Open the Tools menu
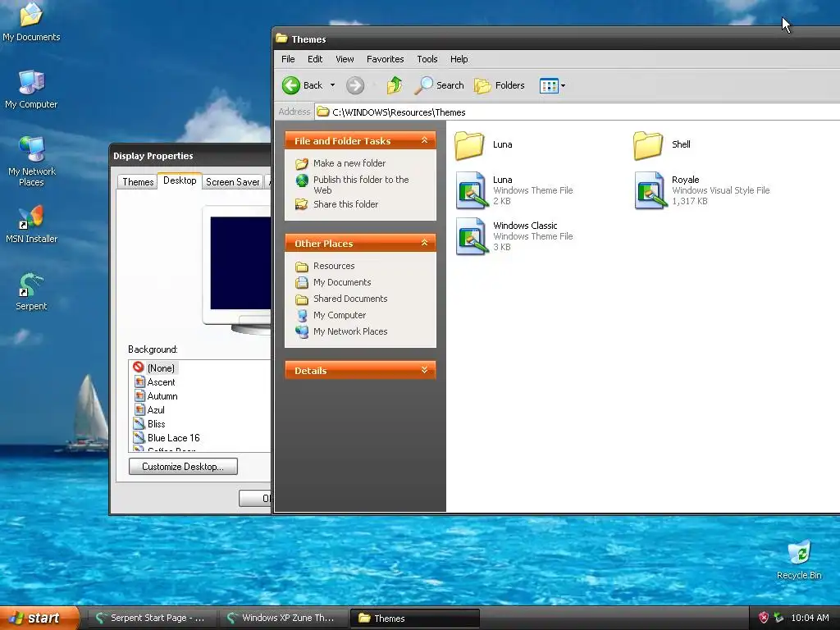 pos(427,59)
